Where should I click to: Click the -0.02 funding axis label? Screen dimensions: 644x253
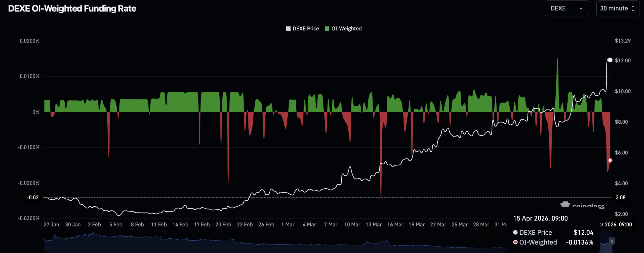point(33,198)
